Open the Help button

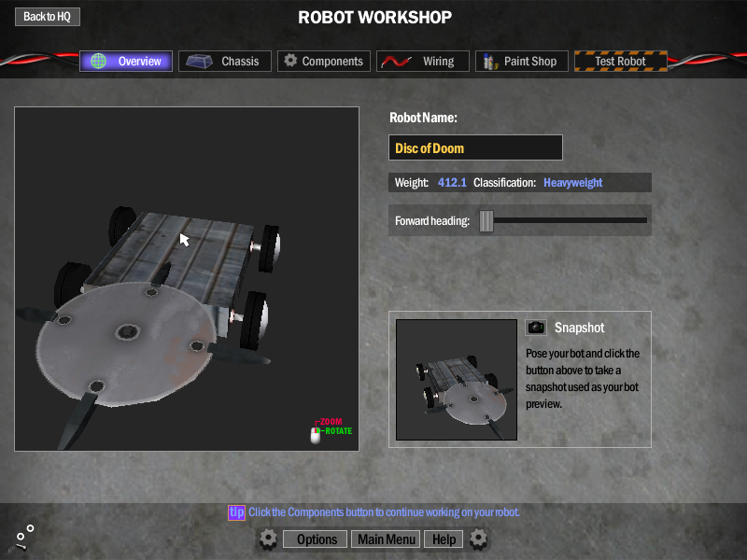[x=444, y=539]
